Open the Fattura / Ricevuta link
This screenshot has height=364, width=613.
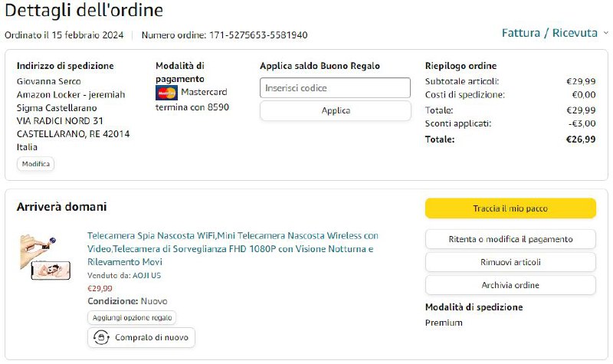point(549,33)
